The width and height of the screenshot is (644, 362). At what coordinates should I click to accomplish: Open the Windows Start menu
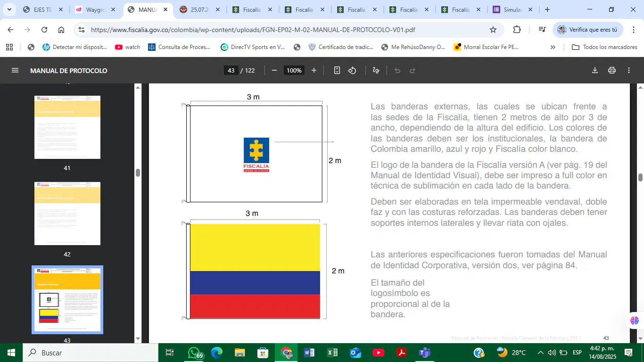coord(11,353)
